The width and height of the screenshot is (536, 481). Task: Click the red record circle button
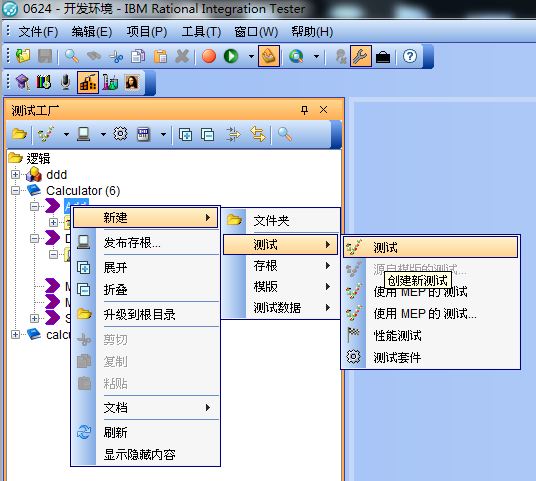pos(209,56)
